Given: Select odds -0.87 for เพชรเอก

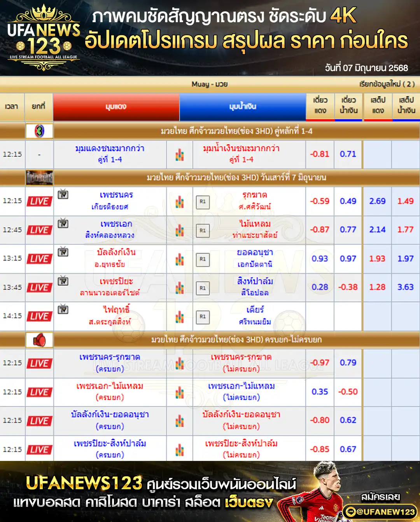Looking at the screenshot, I should [320, 230].
